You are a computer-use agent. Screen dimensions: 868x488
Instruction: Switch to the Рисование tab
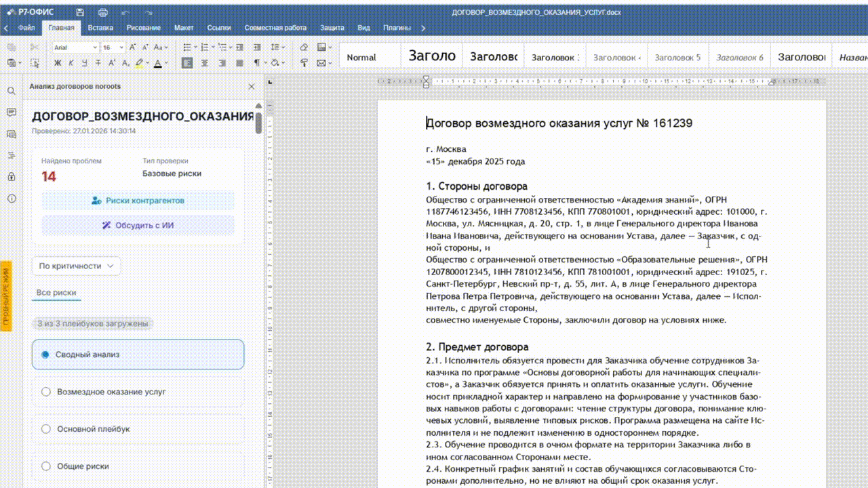[144, 28]
